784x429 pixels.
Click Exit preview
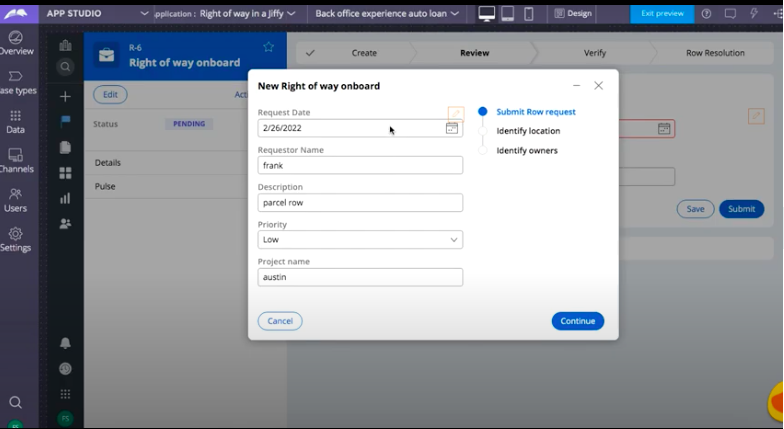click(x=662, y=14)
